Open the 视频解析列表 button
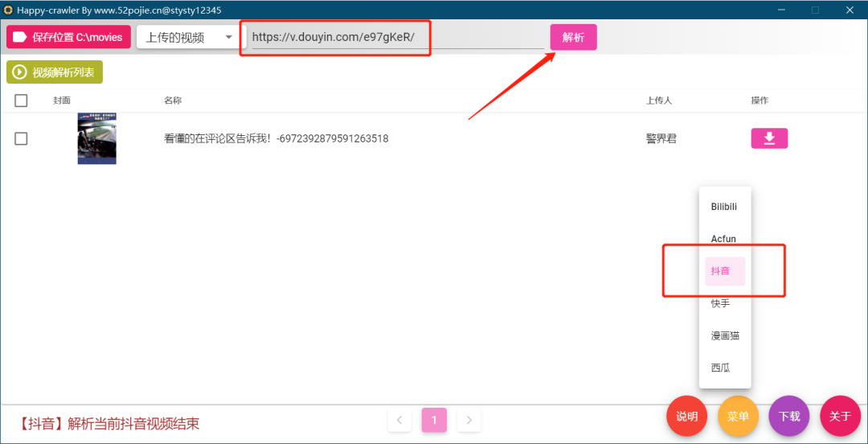The width and height of the screenshot is (868, 444). [x=55, y=72]
